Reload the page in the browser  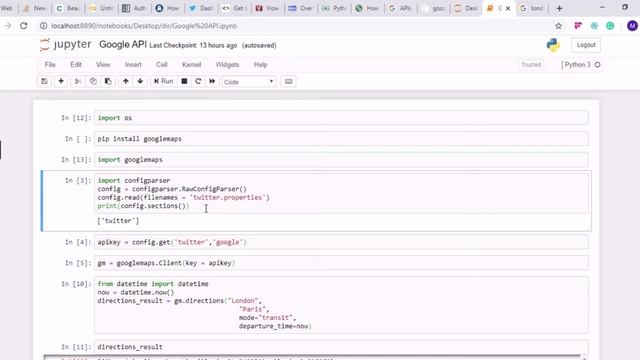[x=24, y=26]
